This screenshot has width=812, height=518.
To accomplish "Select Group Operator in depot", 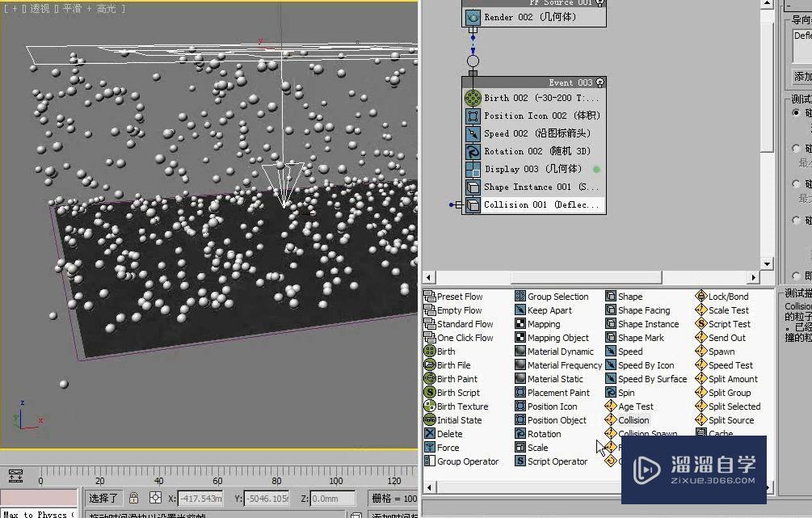I will pyautogui.click(x=461, y=461).
